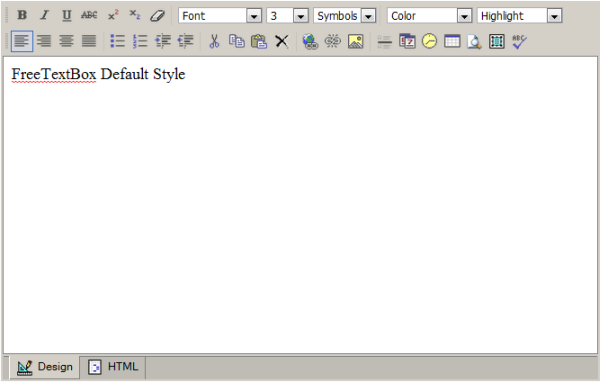Center align the text
This screenshot has height=382, width=600.
click(x=67, y=41)
